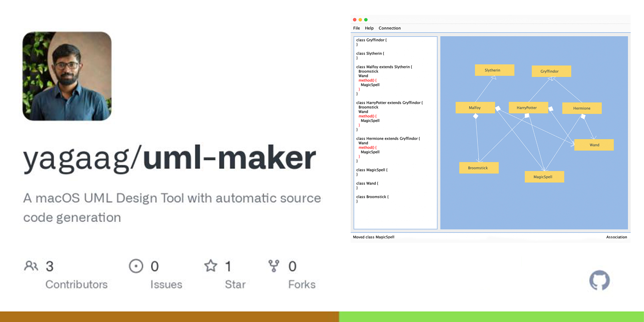
Task: Click the Issues circle icon
Action: pos(136,266)
